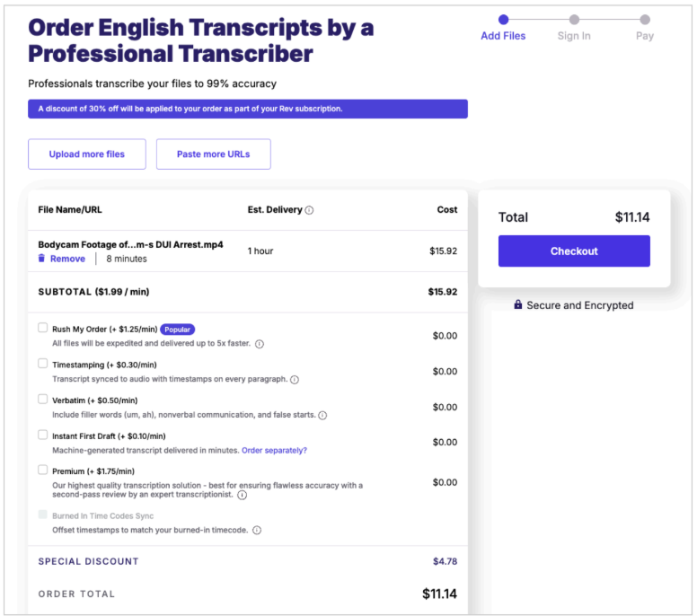Viewport: 697px width, 616px height.
Task: Open the Rush My Order info tooltip icon
Action: [260, 344]
